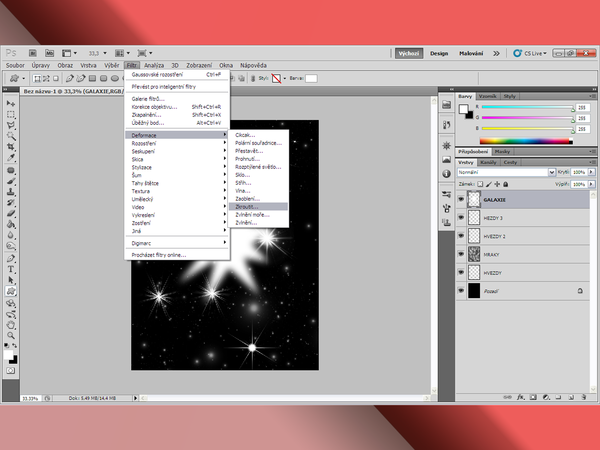Screen dimensions: 600x450
Task: Click the Design workspace button
Action: [x=440, y=52]
